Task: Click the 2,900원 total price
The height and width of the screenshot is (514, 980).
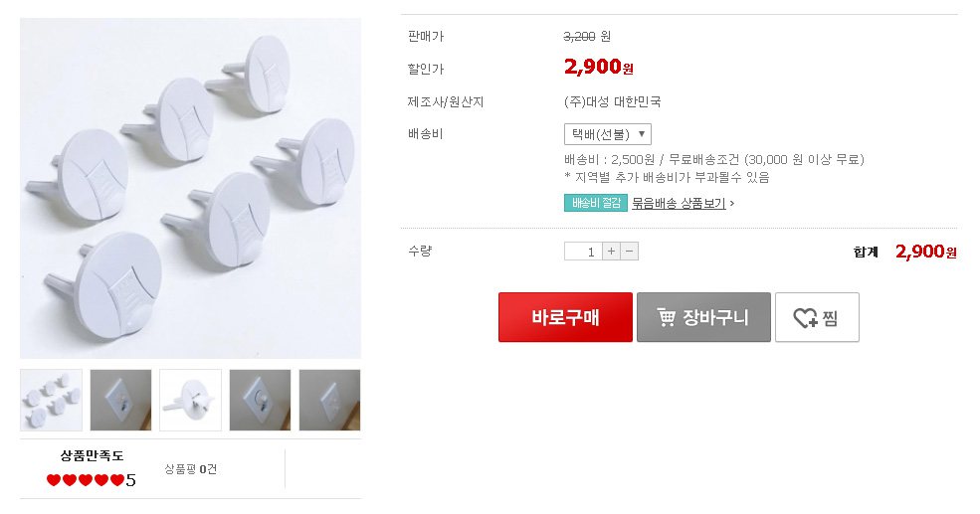Action: [x=925, y=253]
